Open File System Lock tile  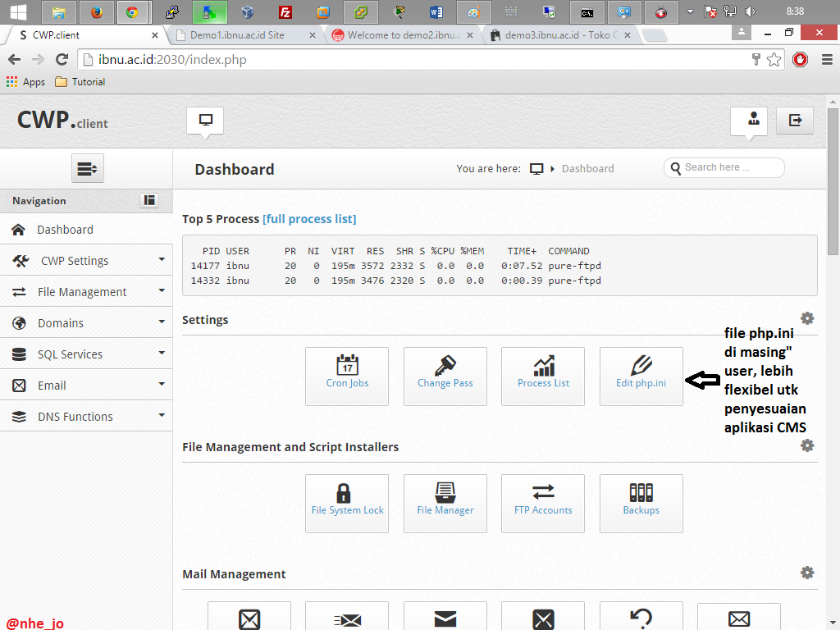coord(347,504)
